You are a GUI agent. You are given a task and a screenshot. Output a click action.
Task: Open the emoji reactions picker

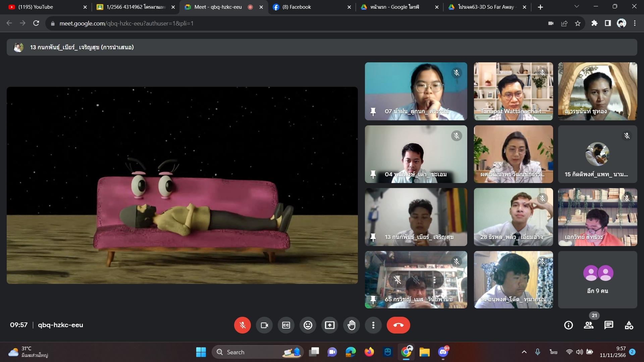click(308, 325)
